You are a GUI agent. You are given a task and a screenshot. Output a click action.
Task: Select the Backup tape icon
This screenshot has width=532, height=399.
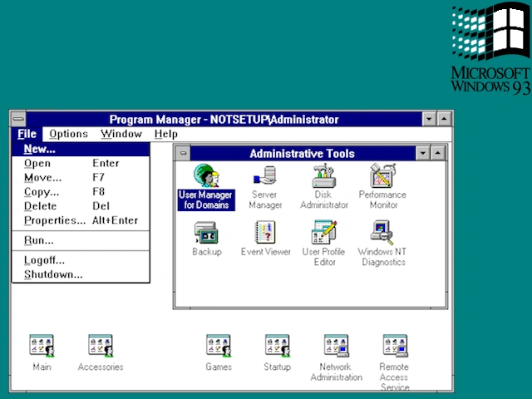click(206, 233)
